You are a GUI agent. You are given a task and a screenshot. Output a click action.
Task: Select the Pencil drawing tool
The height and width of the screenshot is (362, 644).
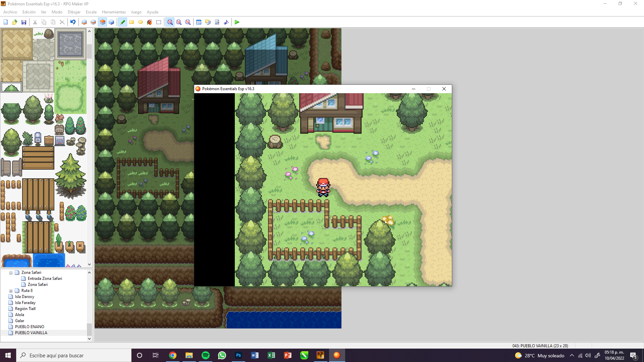123,22
